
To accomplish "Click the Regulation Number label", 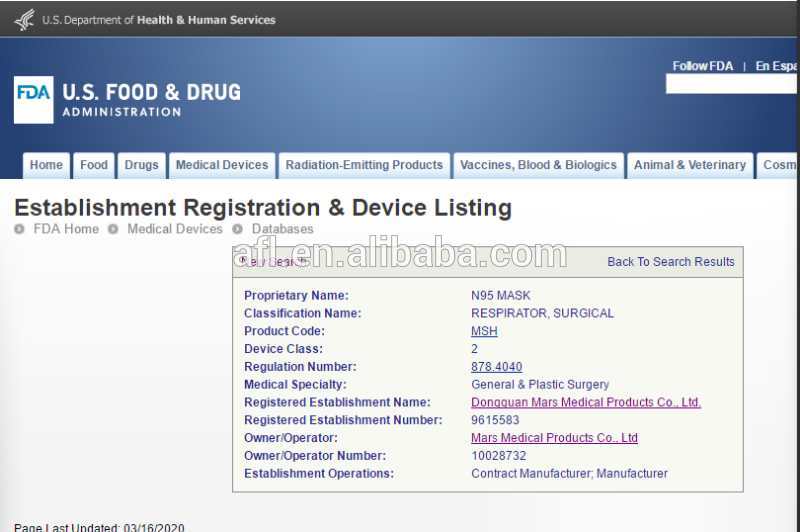I will coord(300,367).
